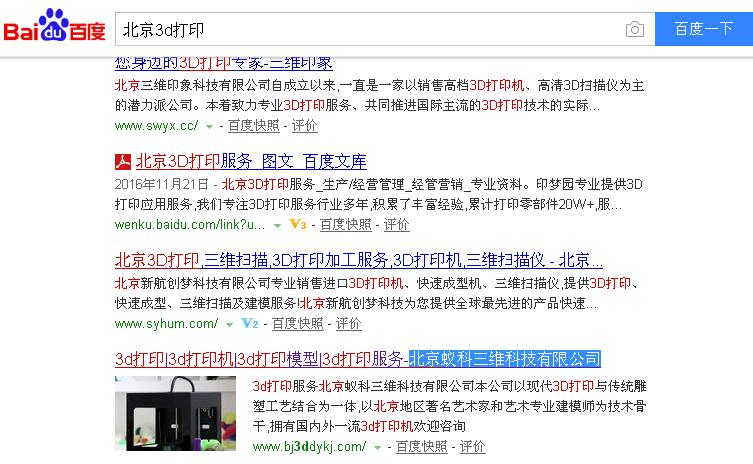The height and width of the screenshot is (464, 753).
Task: Open the partly hidden result title ending 三维印象
Action: coord(223,63)
